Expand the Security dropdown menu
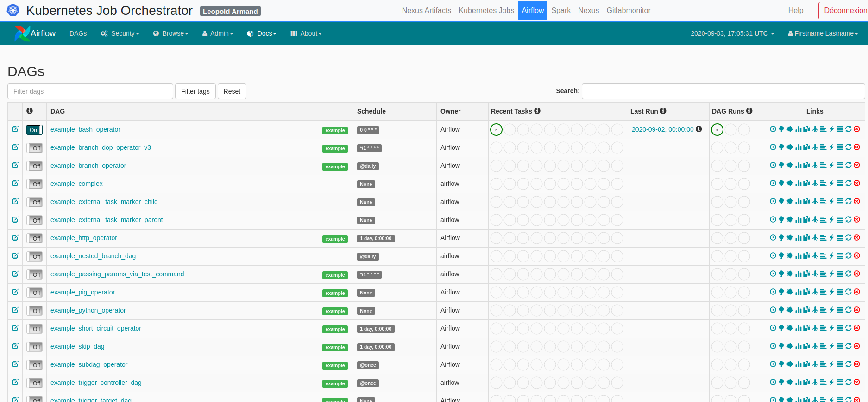 click(x=120, y=33)
